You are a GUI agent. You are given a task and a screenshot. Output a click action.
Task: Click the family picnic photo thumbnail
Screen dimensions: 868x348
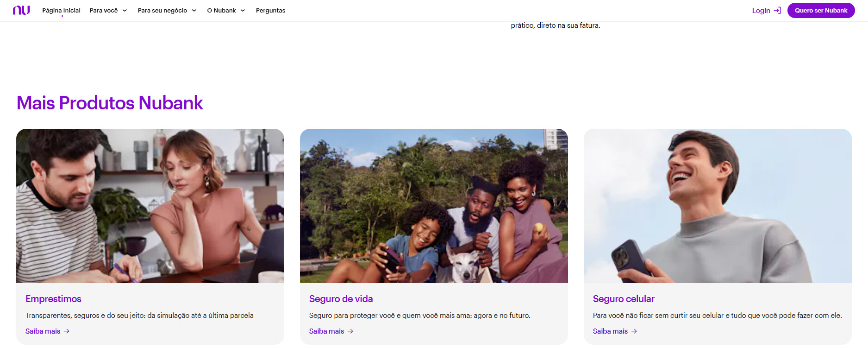pos(434,206)
